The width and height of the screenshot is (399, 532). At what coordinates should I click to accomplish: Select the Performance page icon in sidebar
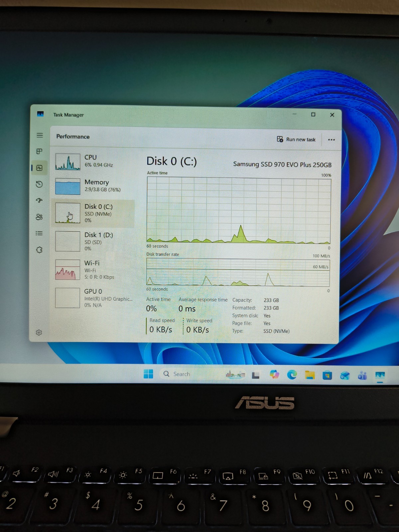pos(39,168)
